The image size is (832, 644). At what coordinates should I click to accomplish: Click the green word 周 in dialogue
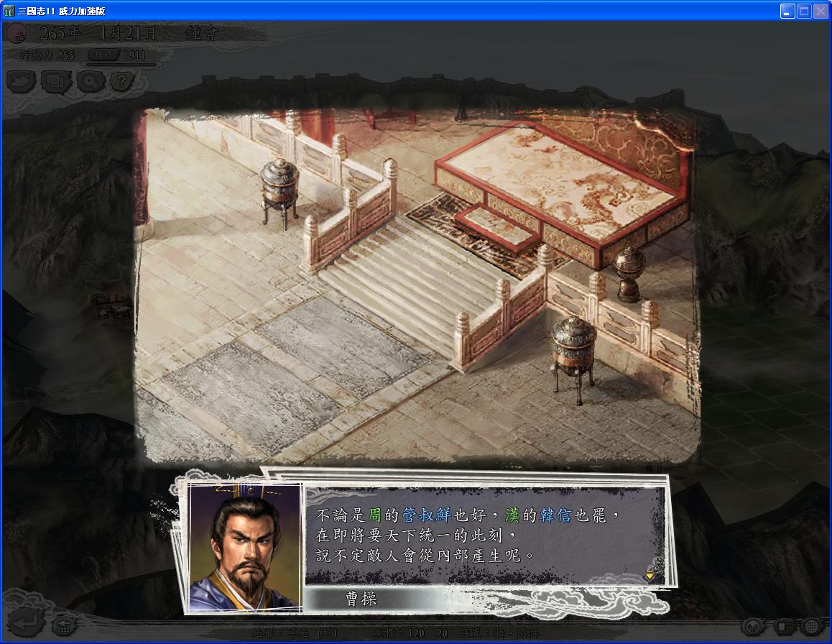pyautogui.click(x=374, y=515)
